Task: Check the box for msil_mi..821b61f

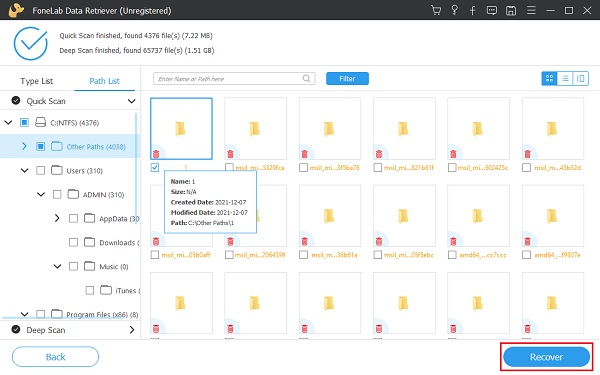Action: point(378,168)
